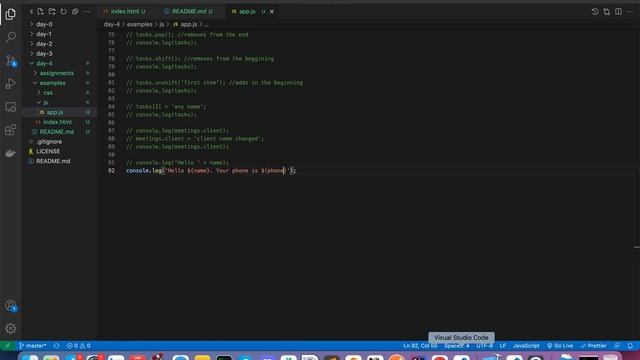This screenshot has height=360, width=640.
Task: Open editor's more actions ellipsis
Action: click(630, 12)
